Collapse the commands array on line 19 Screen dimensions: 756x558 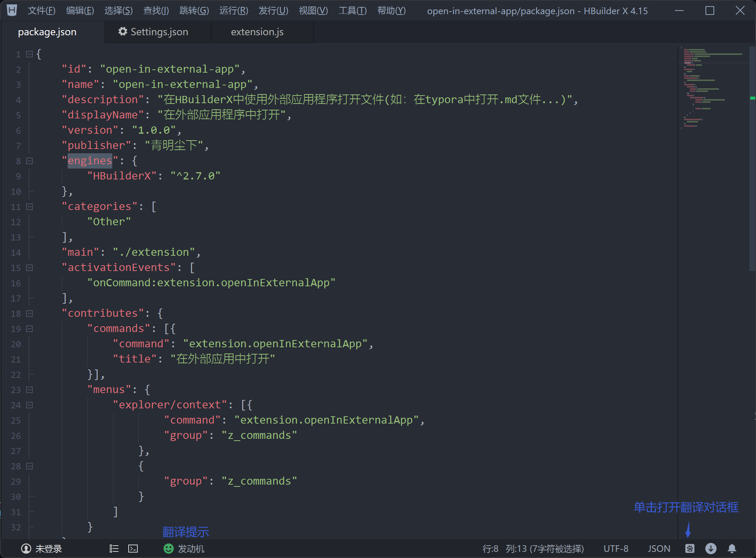click(29, 328)
